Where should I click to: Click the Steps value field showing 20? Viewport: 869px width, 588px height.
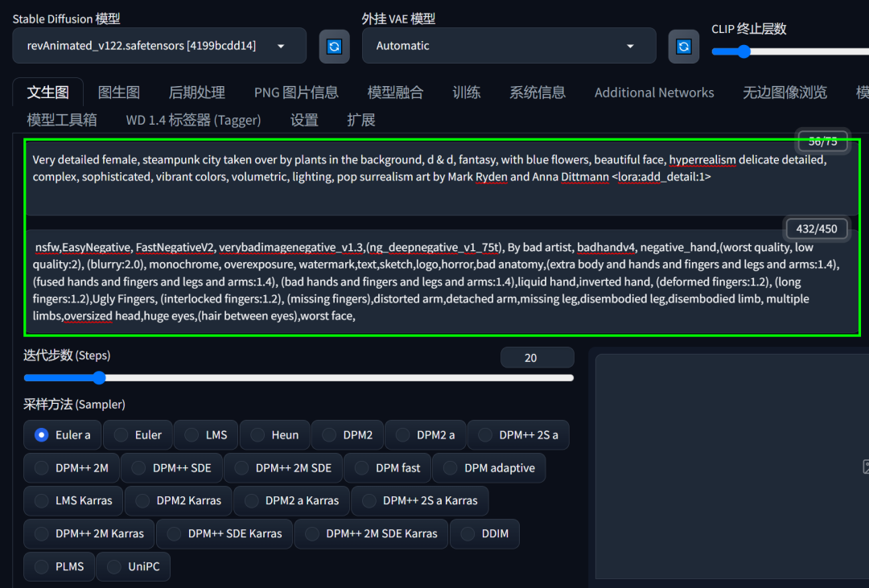(x=537, y=356)
